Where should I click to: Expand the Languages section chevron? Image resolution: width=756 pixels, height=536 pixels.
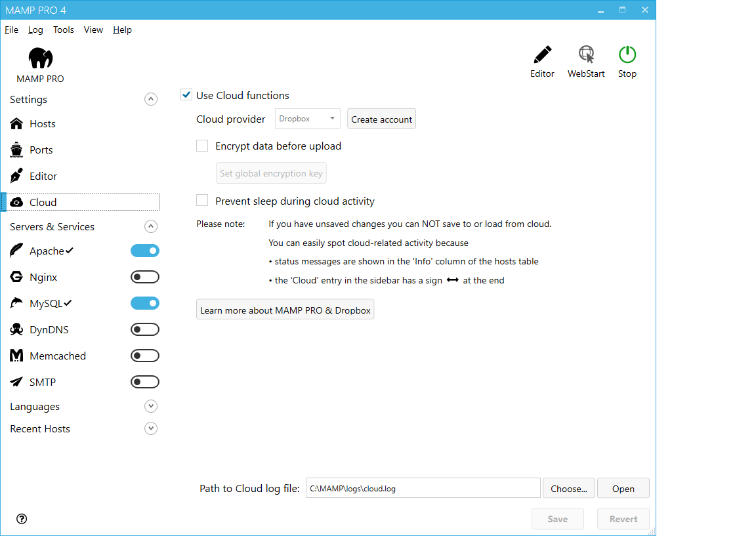click(151, 406)
